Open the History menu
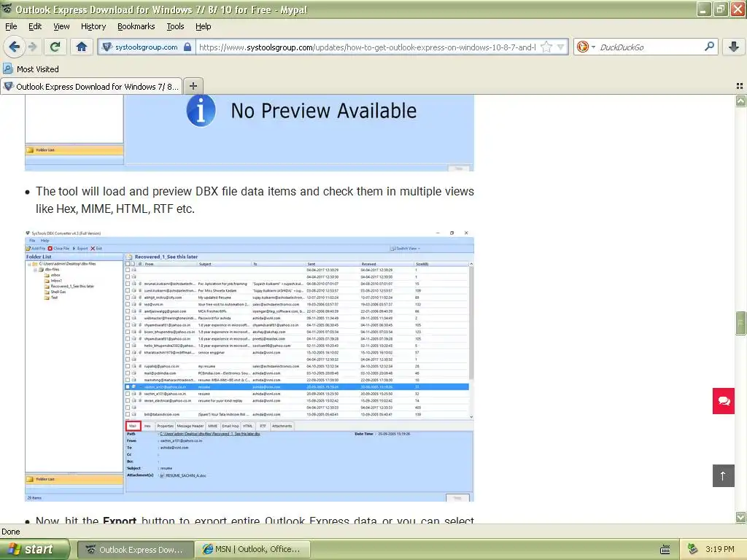The width and height of the screenshot is (747, 560). [x=93, y=26]
